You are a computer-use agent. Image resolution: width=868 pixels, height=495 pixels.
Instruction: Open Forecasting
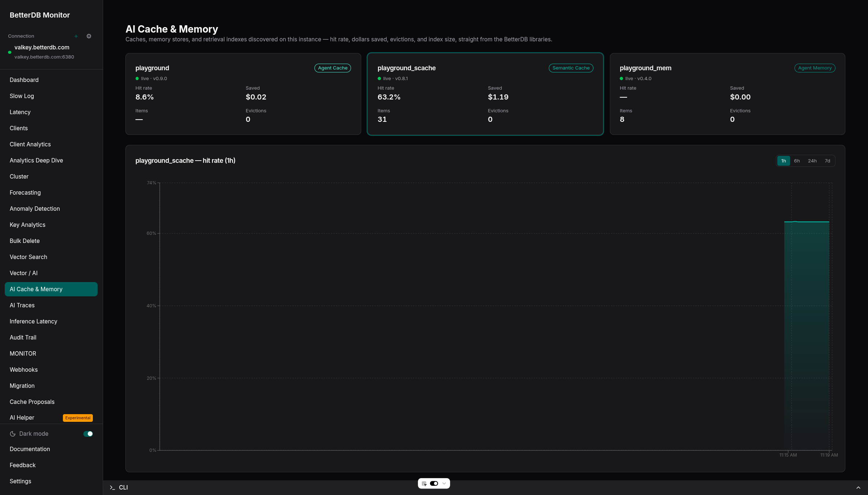51,193
